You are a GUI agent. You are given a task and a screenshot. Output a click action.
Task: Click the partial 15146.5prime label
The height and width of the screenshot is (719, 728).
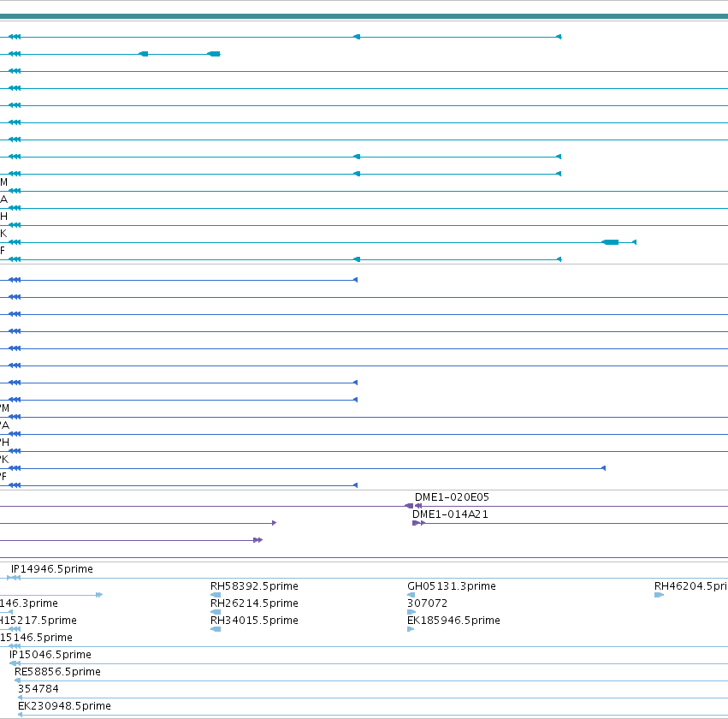[x=36, y=637]
